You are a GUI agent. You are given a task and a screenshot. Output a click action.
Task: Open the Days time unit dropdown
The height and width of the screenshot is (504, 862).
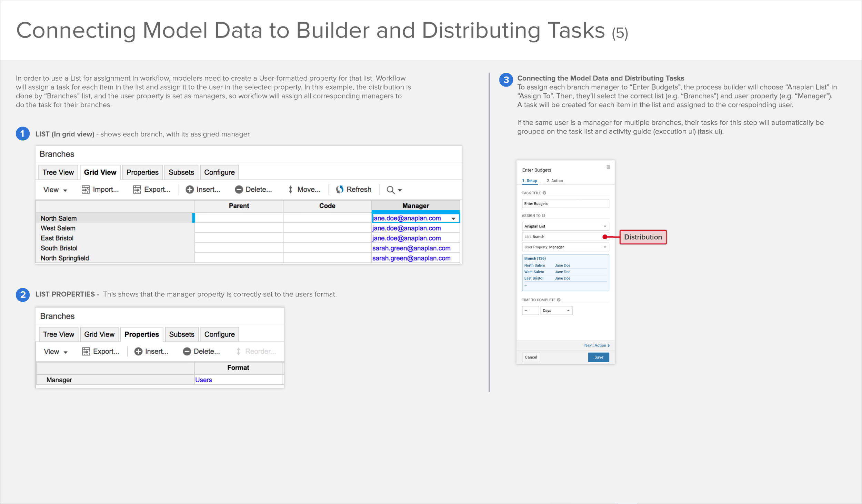pos(568,311)
